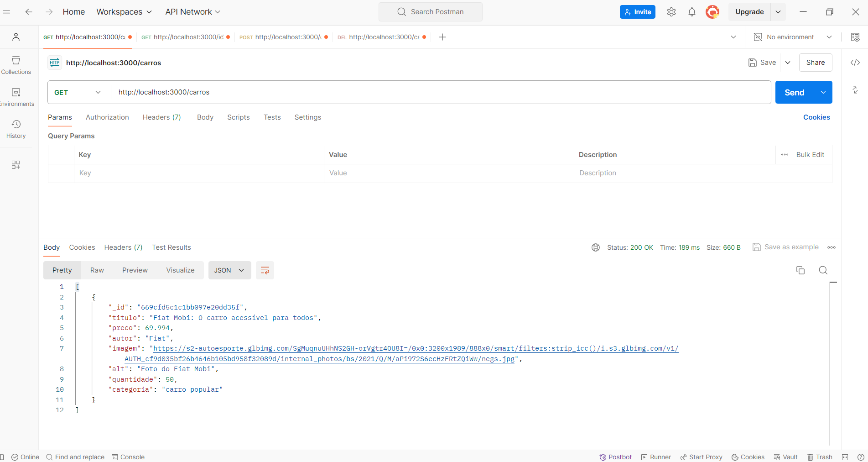The height and width of the screenshot is (462, 868).
Task: Open the hamburger menu icon
Action: pyautogui.click(x=6, y=12)
